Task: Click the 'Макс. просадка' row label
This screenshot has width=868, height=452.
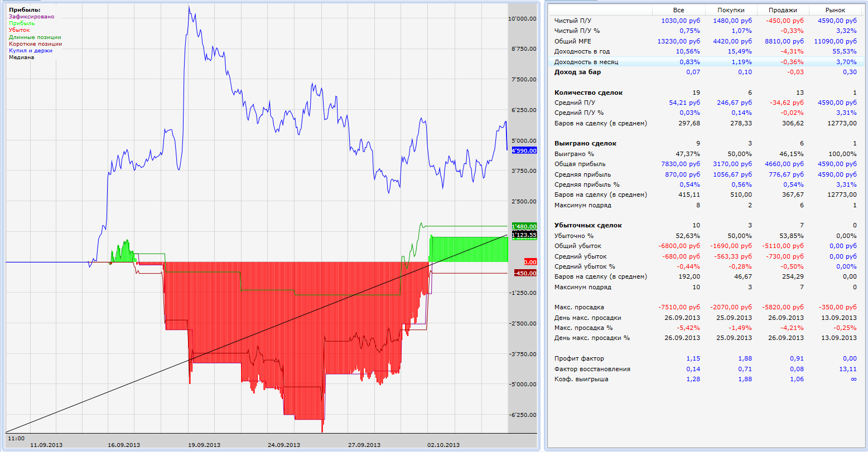Action: (579, 307)
